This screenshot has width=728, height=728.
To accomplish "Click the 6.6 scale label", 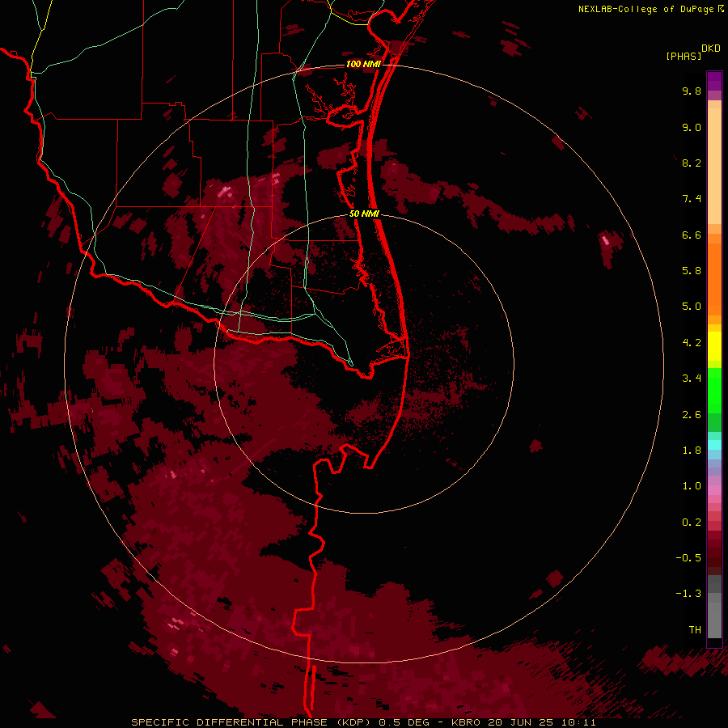I will click(692, 235).
